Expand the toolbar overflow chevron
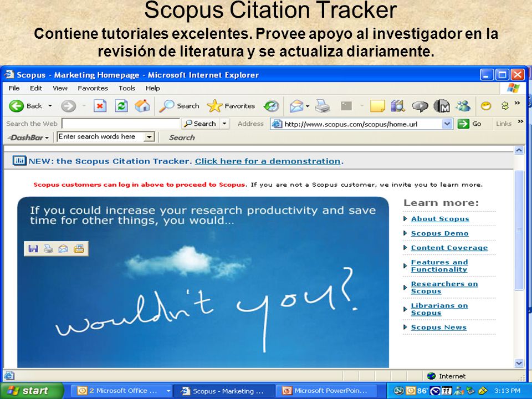Image resolution: width=532 pixels, height=399 pixels. [x=517, y=103]
